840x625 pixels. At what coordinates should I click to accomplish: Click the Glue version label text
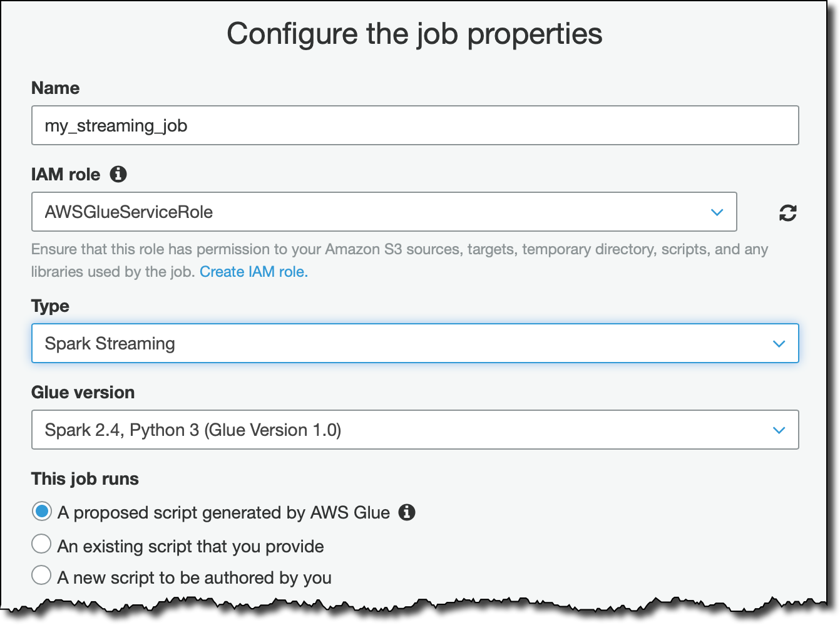coord(83,393)
